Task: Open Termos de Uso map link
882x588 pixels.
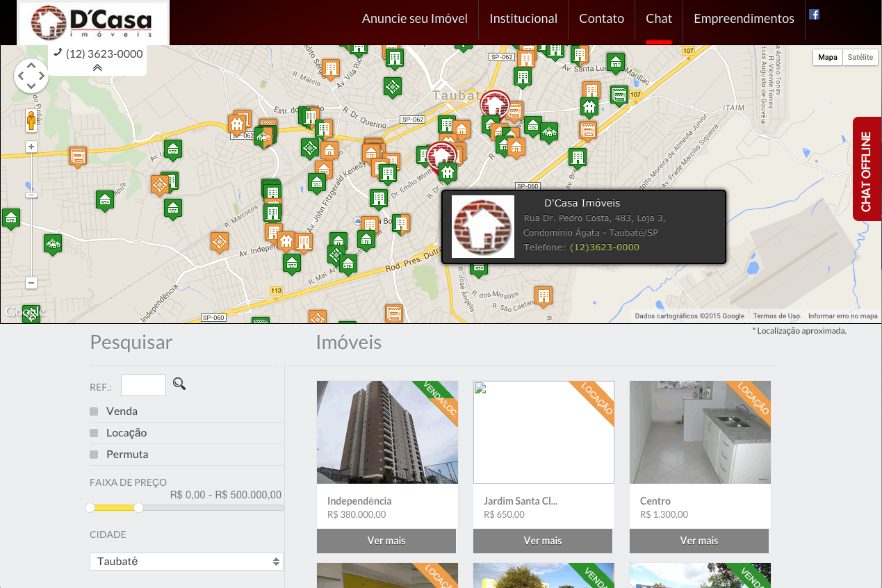Action: (x=776, y=316)
